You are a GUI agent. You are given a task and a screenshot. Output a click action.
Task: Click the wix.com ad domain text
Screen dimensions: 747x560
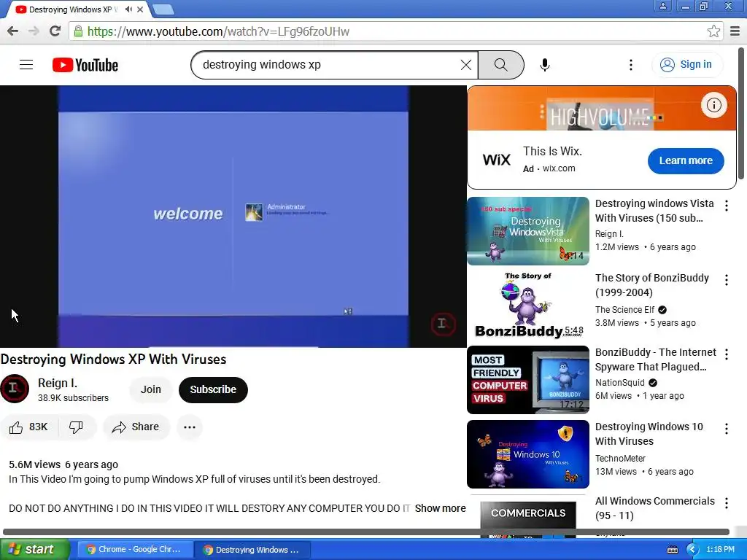click(559, 168)
